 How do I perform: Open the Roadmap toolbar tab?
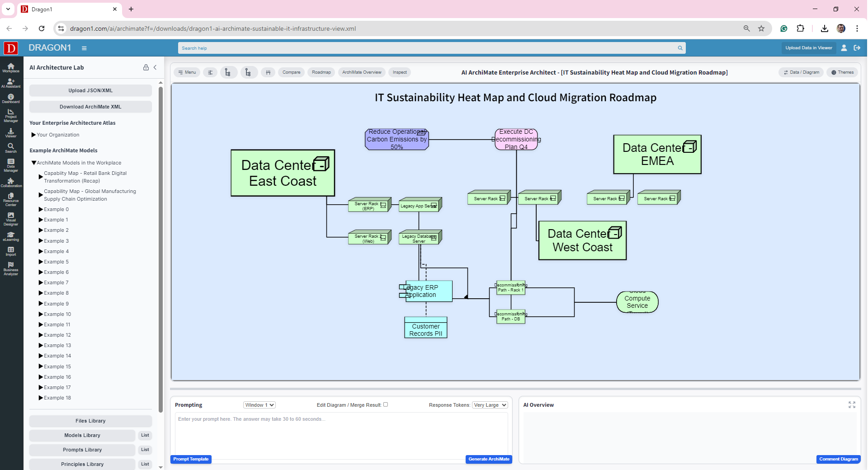click(x=321, y=72)
